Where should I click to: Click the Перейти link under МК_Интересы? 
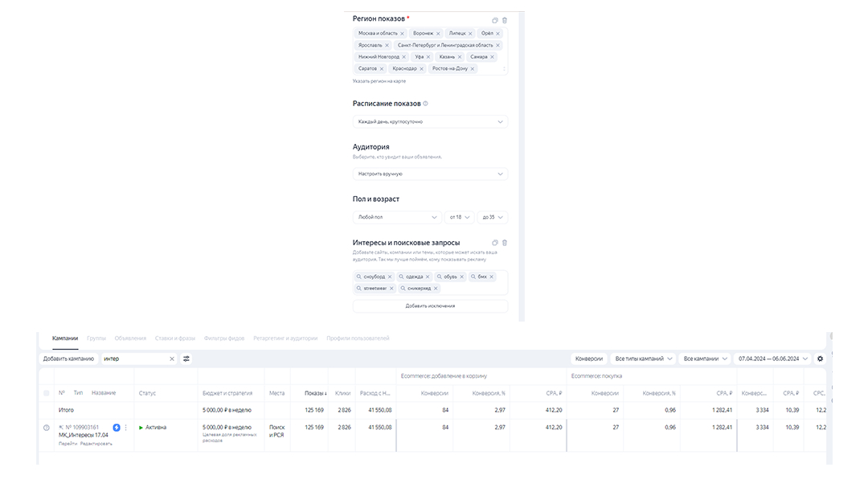pyautogui.click(x=68, y=444)
